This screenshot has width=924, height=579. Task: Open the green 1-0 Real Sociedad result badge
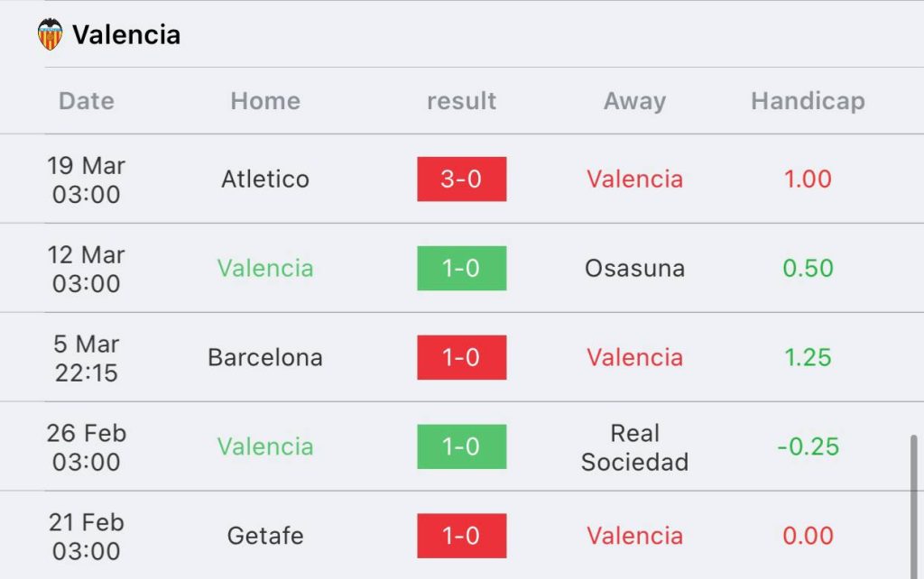pyautogui.click(x=461, y=446)
